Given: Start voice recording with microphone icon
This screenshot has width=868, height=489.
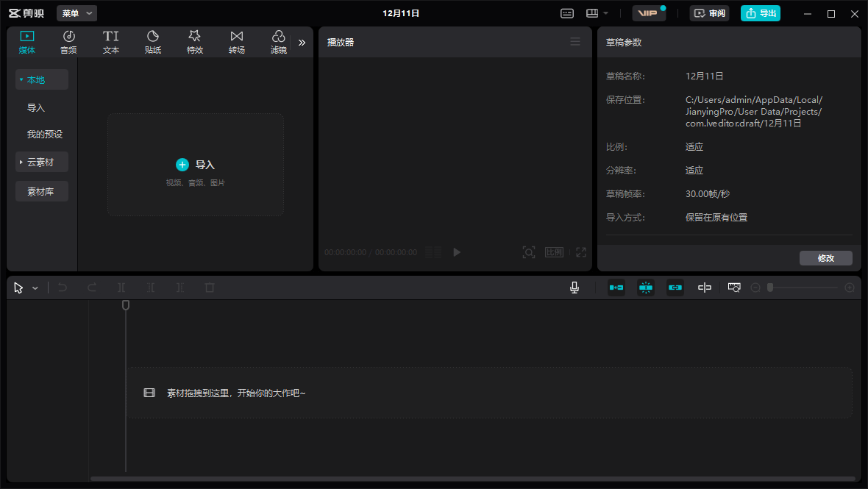Looking at the screenshot, I should [x=574, y=288].
